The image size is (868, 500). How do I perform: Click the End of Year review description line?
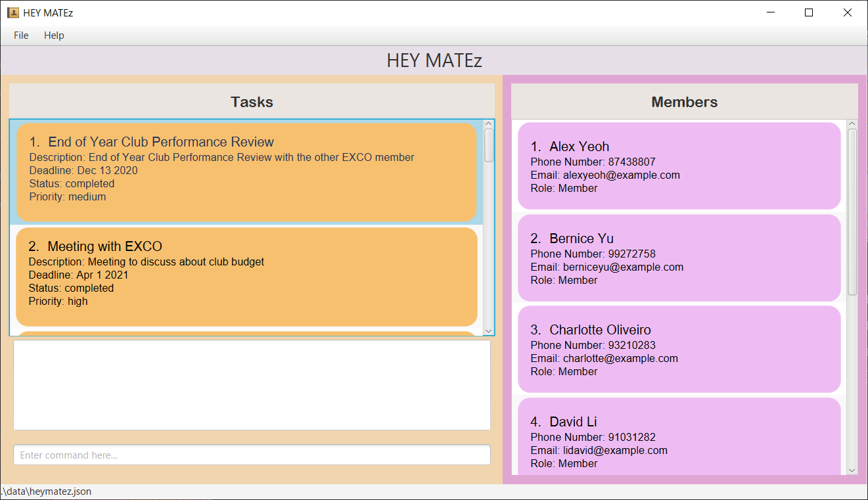[221, 157]
